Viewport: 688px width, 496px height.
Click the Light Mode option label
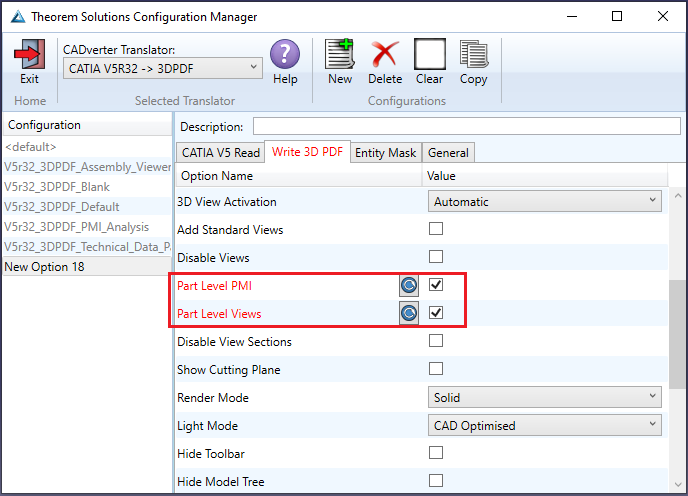(x=208, y=426)
